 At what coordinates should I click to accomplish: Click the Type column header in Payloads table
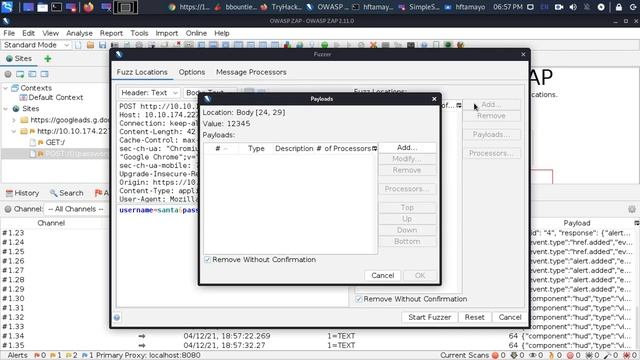(256, 149)
